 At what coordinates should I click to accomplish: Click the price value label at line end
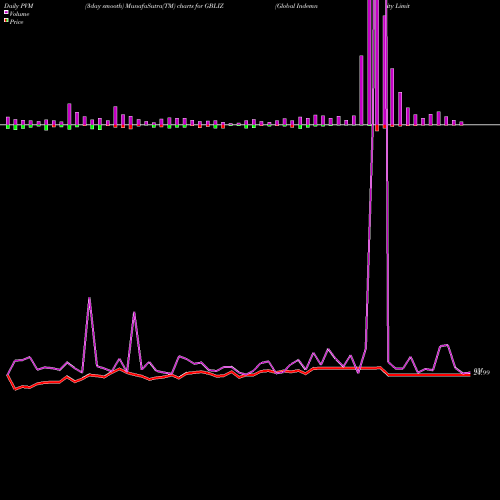pos(482,372)
